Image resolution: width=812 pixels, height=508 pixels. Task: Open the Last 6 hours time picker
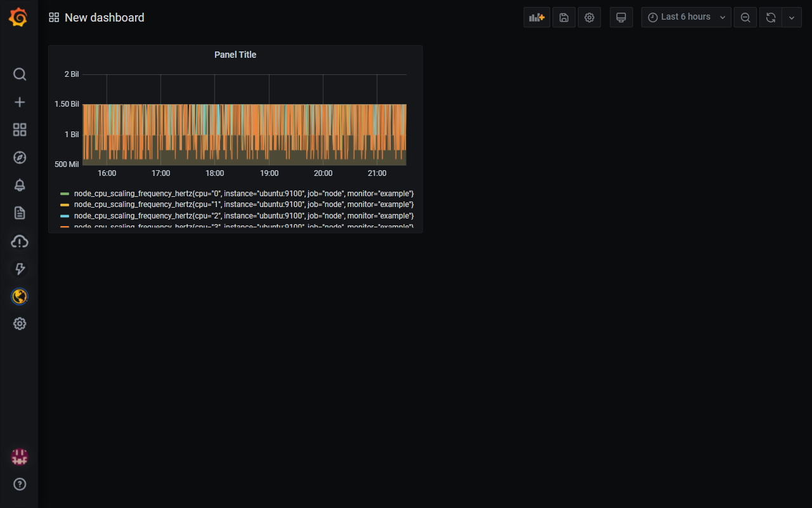tap(686, 17)
